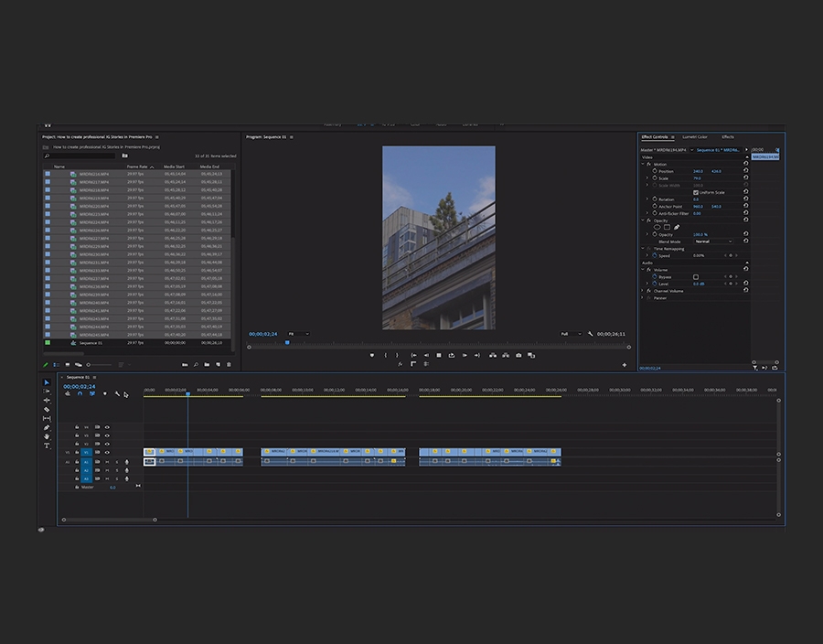The image size is (823, 644).
Task: Click the Extract button
Action: pos(506,355)
